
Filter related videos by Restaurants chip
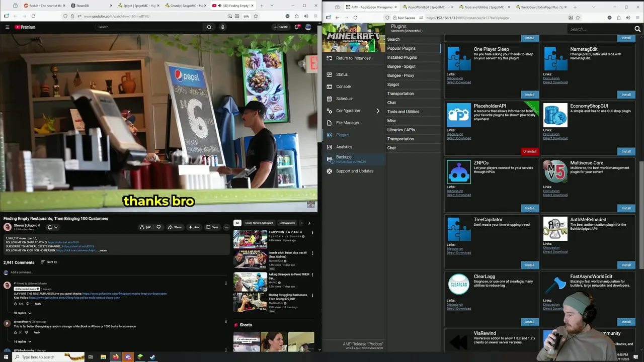287,223
